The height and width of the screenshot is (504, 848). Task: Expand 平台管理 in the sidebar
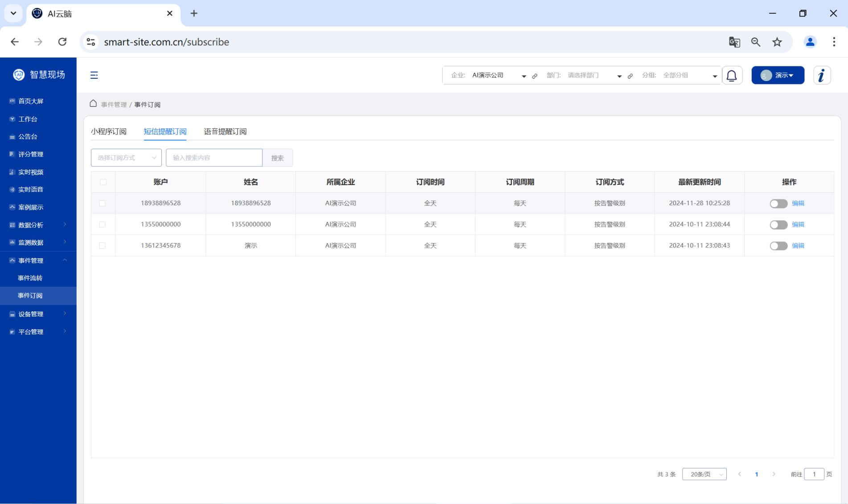38,332
